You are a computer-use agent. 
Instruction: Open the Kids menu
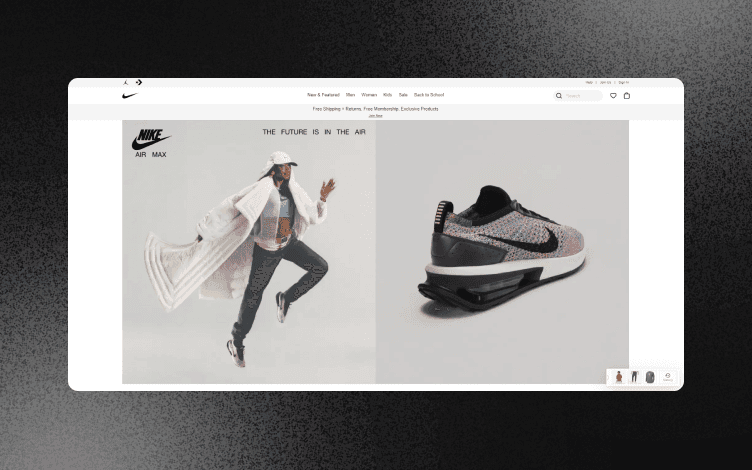click(x=388, y=95)
